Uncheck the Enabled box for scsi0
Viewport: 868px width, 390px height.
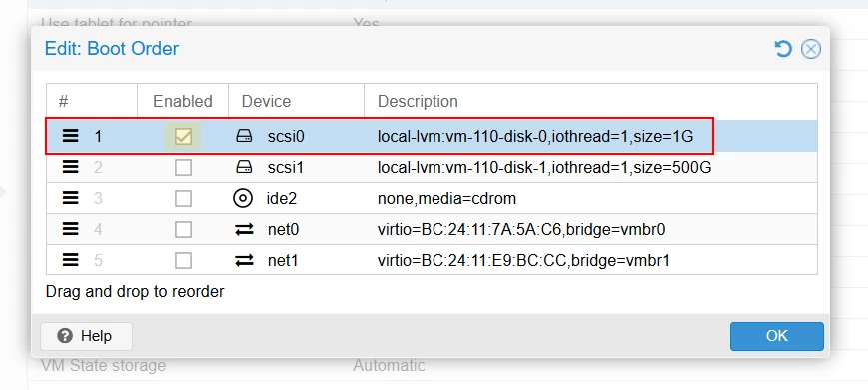point(183,136)
